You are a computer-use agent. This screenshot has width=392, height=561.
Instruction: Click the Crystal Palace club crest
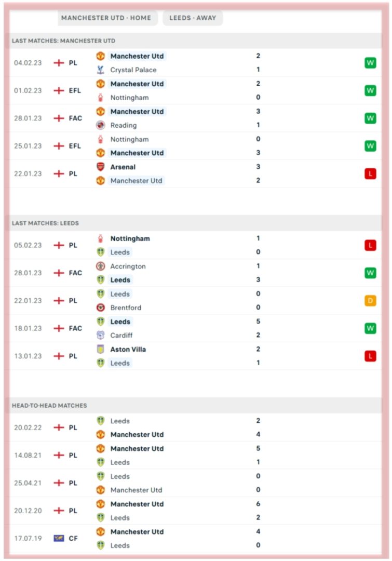(x=100, y=70)
